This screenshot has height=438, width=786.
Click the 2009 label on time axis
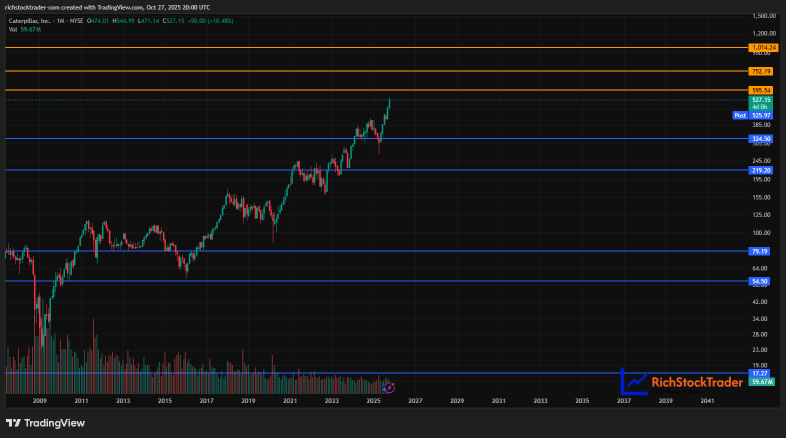click(x=40, y=400)
